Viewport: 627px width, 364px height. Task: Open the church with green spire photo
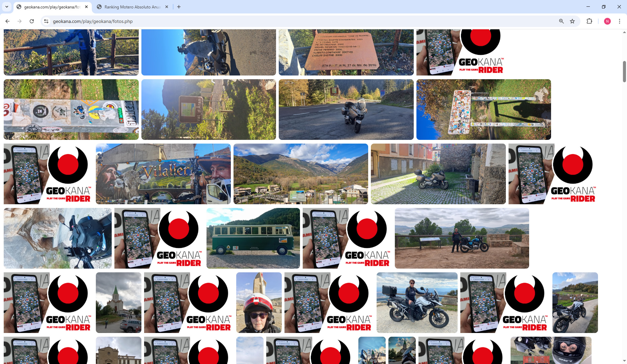[118, 303]
